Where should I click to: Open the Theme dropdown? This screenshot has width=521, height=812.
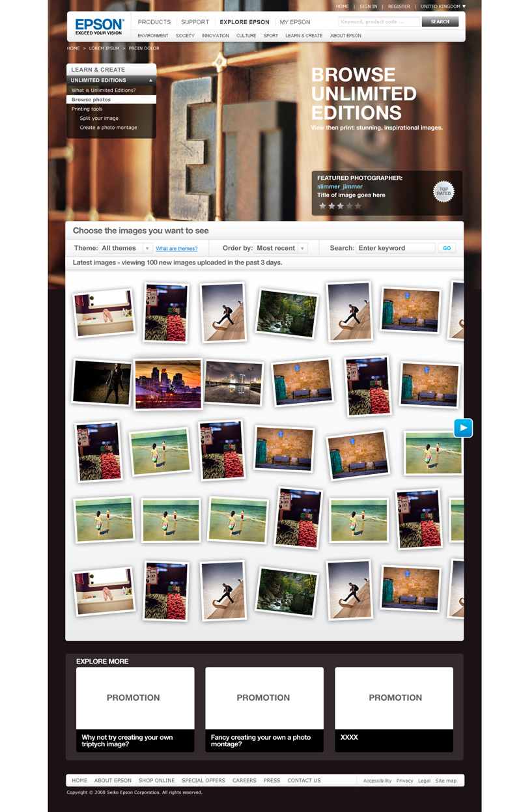coord(148,248)
